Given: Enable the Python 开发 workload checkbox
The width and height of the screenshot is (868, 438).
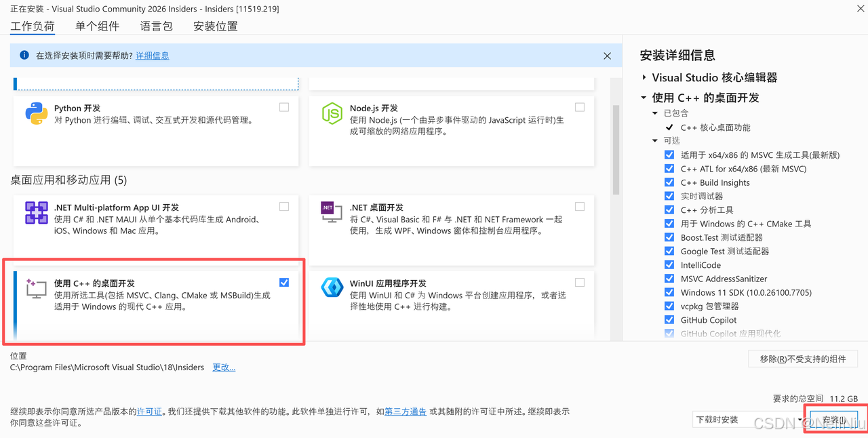Looking at the screenshot, I should point(284,107).
